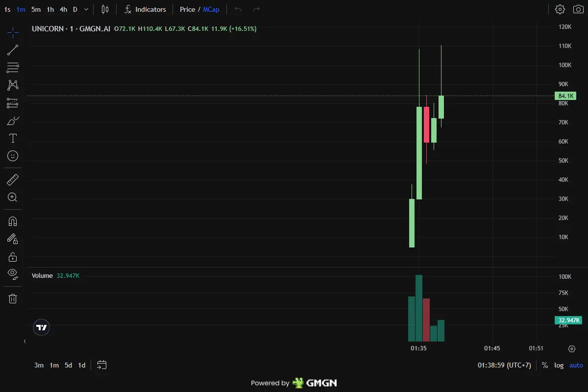The height and width of the screenshot is (392, 588).
Task: Set date range to 1d
Action: [82, 365]
